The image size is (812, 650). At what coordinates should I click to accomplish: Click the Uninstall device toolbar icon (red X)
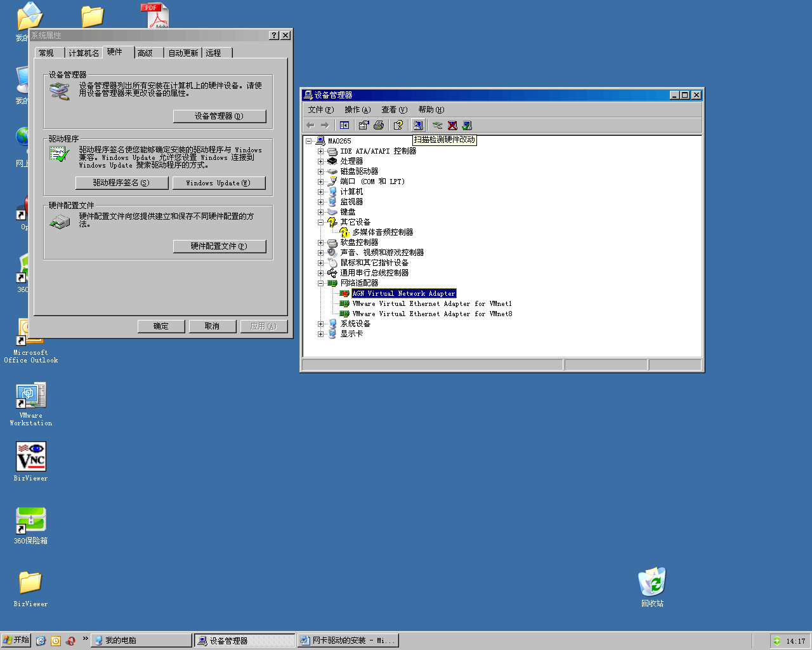(x=452, y=125)
